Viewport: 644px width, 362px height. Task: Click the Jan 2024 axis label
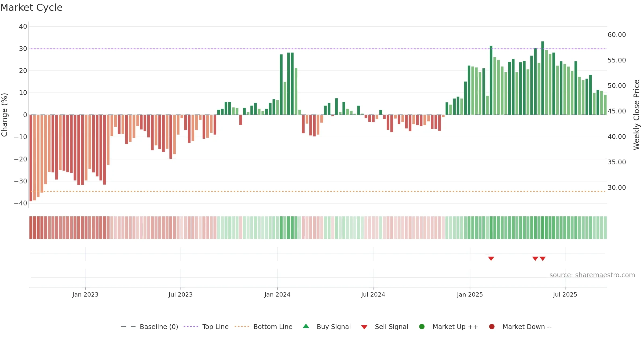click(x=277, y=294)
